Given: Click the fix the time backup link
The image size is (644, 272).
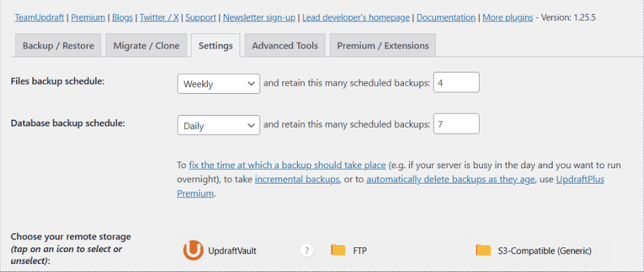Looking at the screenshot, I should click(x=287, y=166).
